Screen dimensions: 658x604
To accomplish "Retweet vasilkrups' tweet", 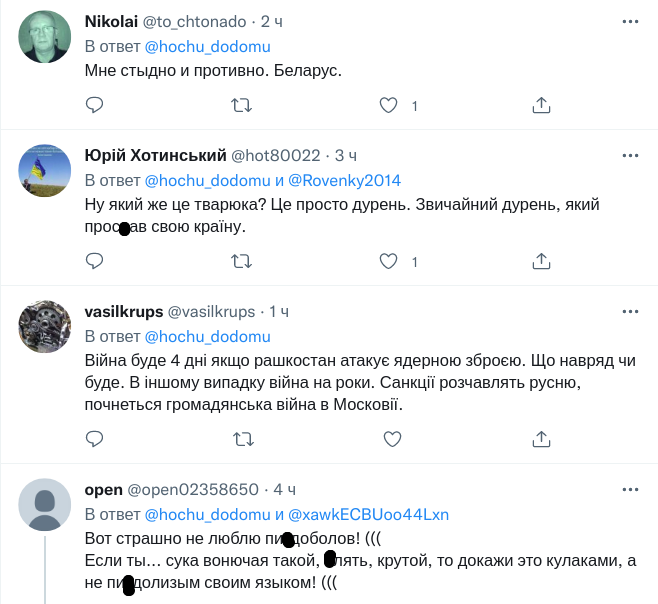I will pyautogui.click(x=242, y=439).
